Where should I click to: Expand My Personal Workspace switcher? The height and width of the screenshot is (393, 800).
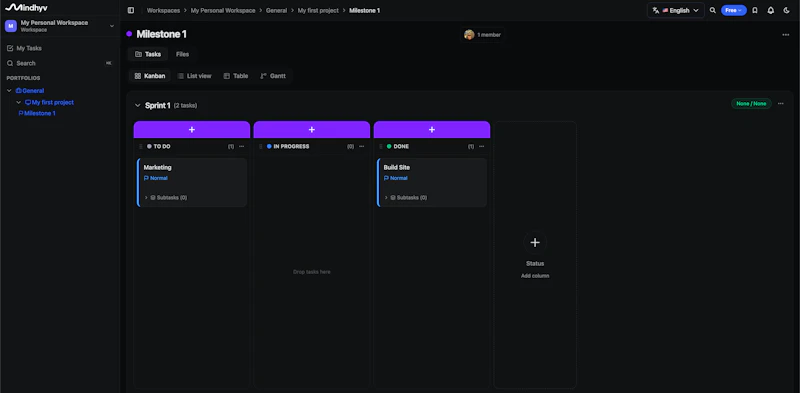pyautogui.click(x=112, y=26)
